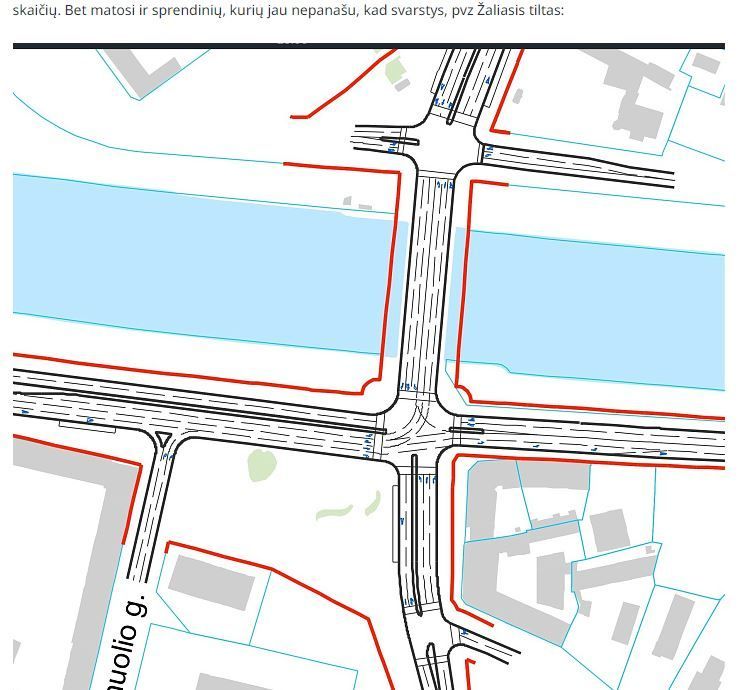Click the round green tree south of main road
This screenshot has height=690, width=748.
[261, 465]
